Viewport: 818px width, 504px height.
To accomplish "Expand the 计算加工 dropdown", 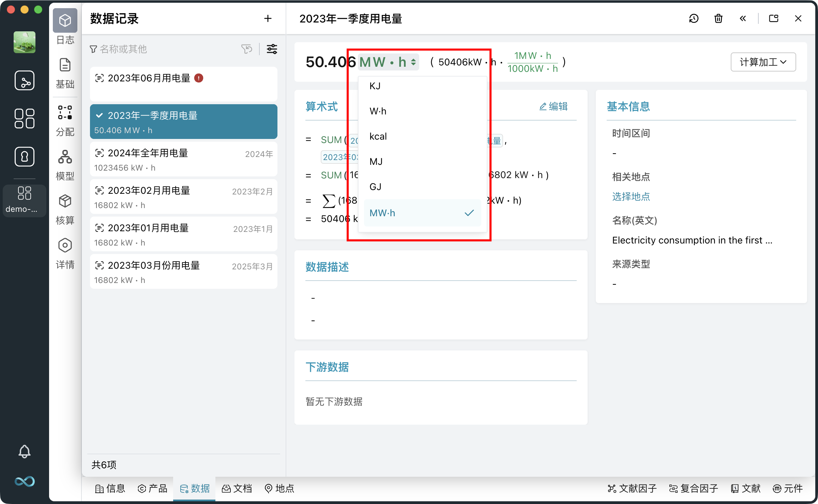I will (763, 62).
